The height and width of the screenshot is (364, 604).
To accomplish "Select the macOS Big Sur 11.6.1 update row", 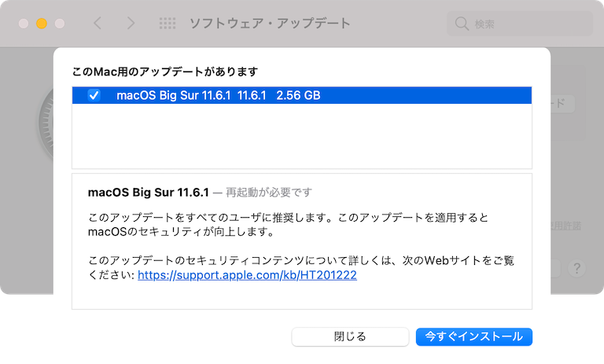I will click(302, 95).
